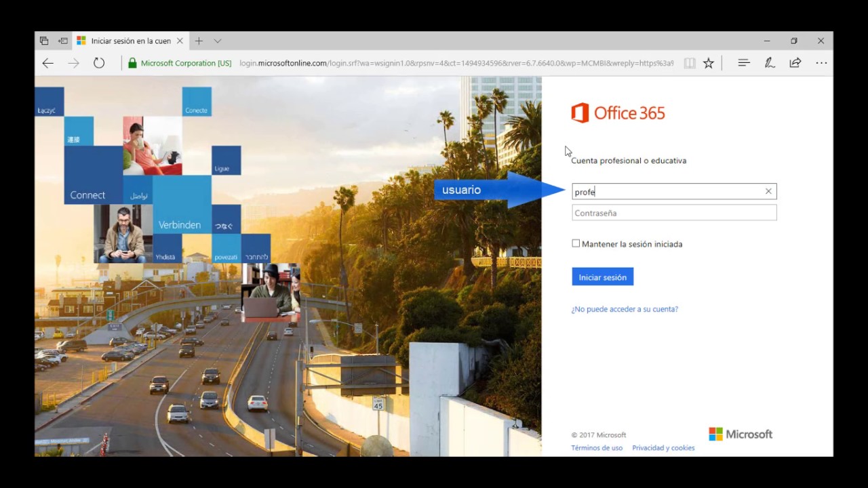Close the Iniciar sesión tab
Screen dimensions: 868x488
pos(180,41)
